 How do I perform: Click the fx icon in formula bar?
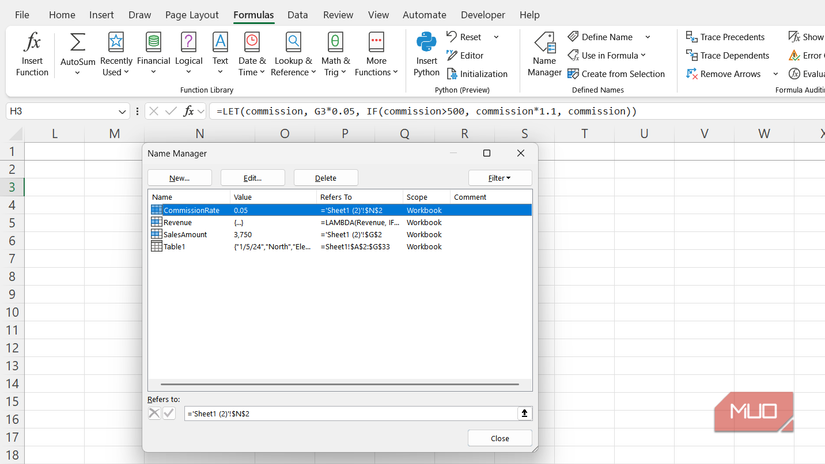tap(188, 111)
